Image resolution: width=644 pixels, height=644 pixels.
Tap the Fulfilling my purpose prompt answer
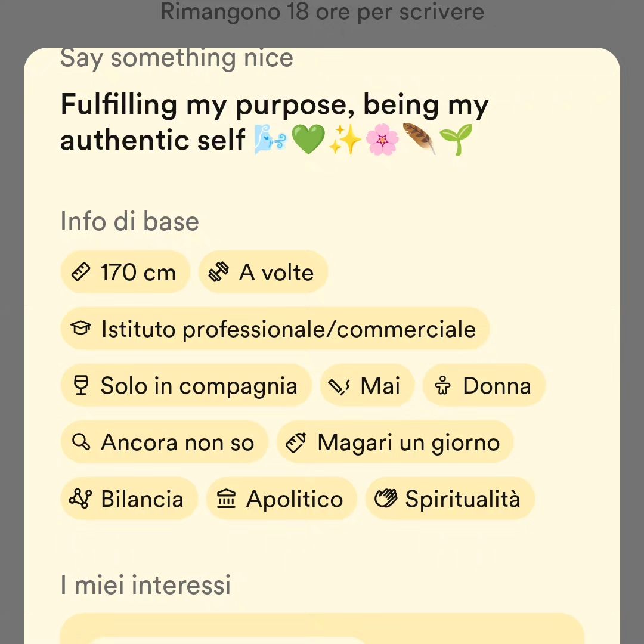[x=274, y=122]
